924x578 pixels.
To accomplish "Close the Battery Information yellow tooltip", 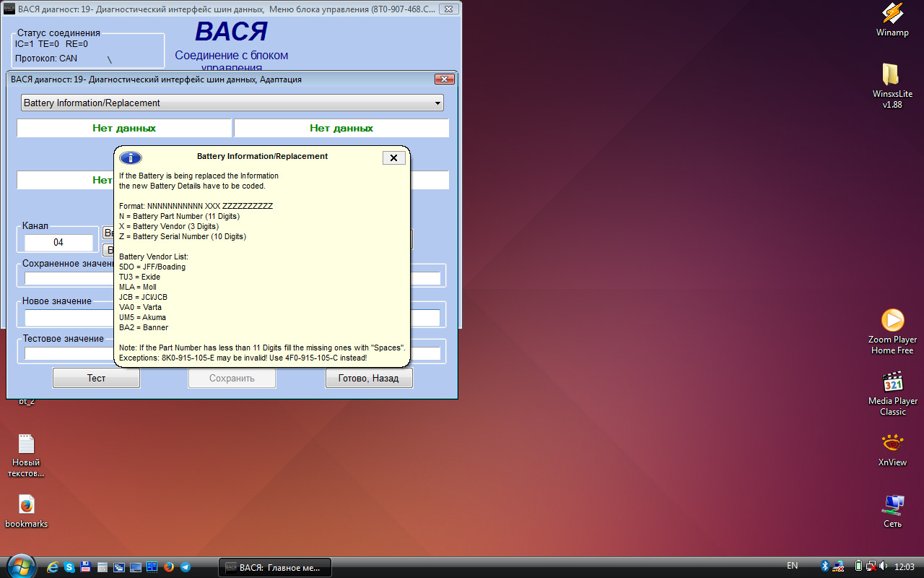I will pos(393,158).
